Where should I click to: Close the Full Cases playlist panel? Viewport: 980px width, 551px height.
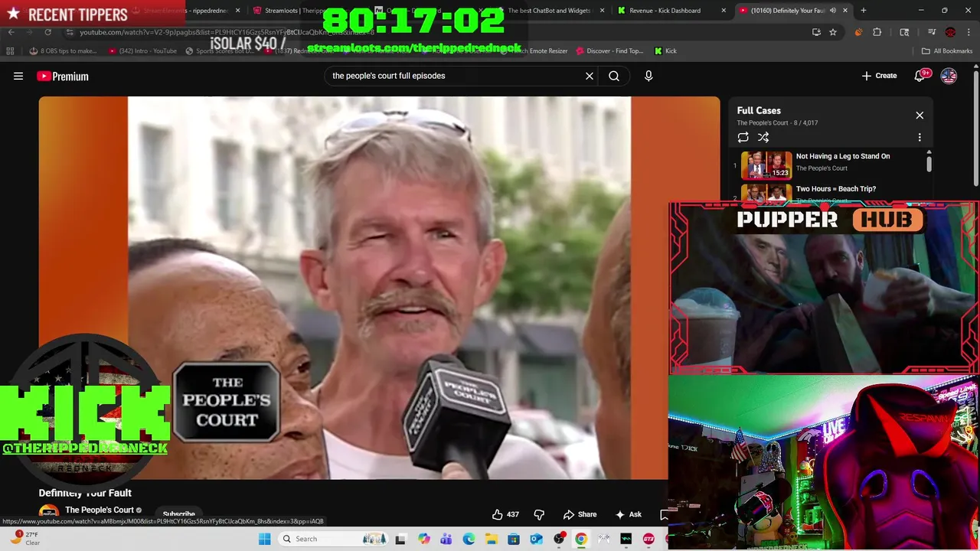(920, 116)
